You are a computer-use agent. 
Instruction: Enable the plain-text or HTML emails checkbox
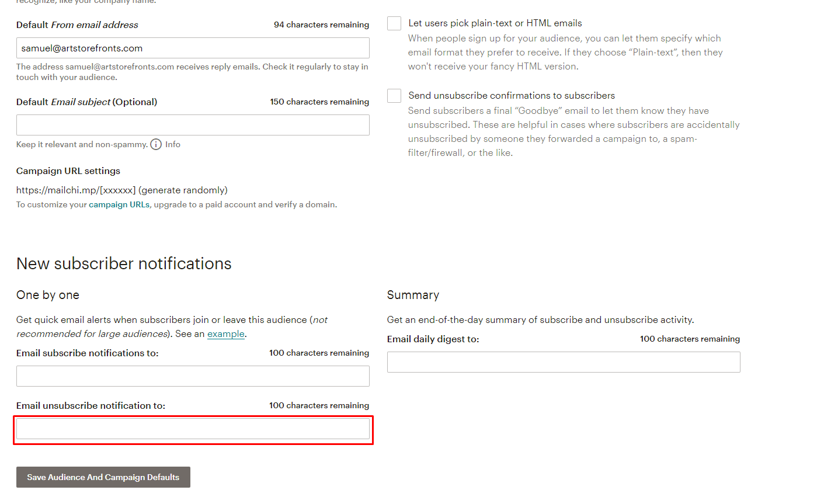click(394, 23)
